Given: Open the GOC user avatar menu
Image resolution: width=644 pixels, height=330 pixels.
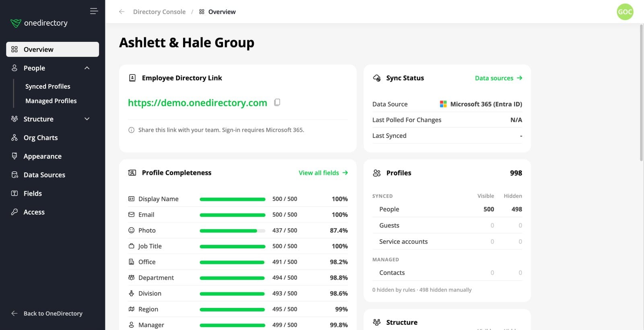Looking at the screenshot, I should click(x=625, y=12).
